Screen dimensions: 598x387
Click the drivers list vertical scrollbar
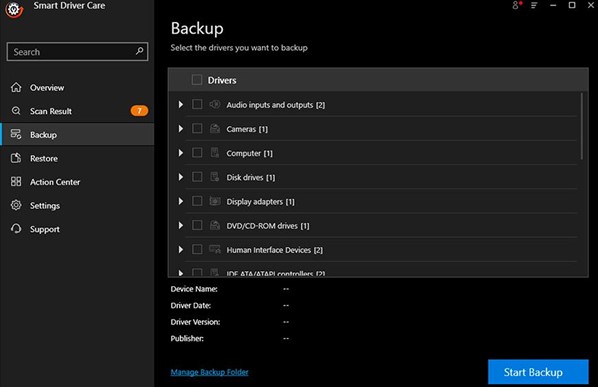pyautogui.click(x=582, y=126)
